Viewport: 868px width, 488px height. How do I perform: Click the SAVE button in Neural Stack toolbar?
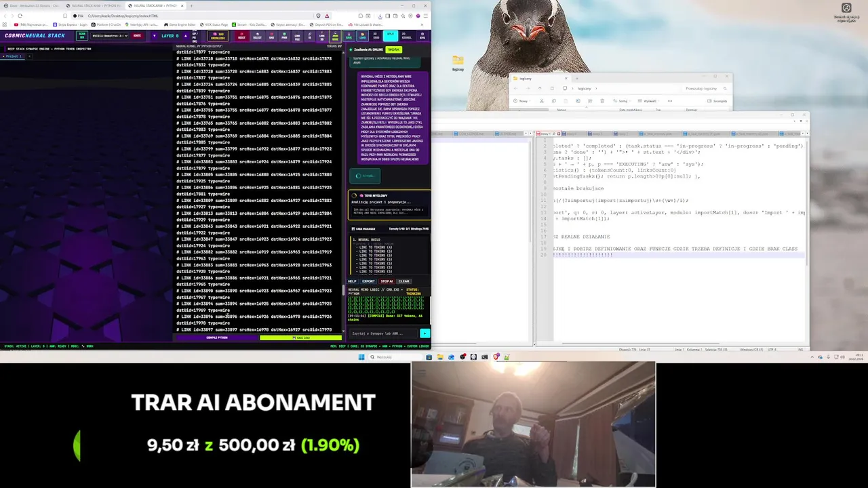tap(349, 36)
